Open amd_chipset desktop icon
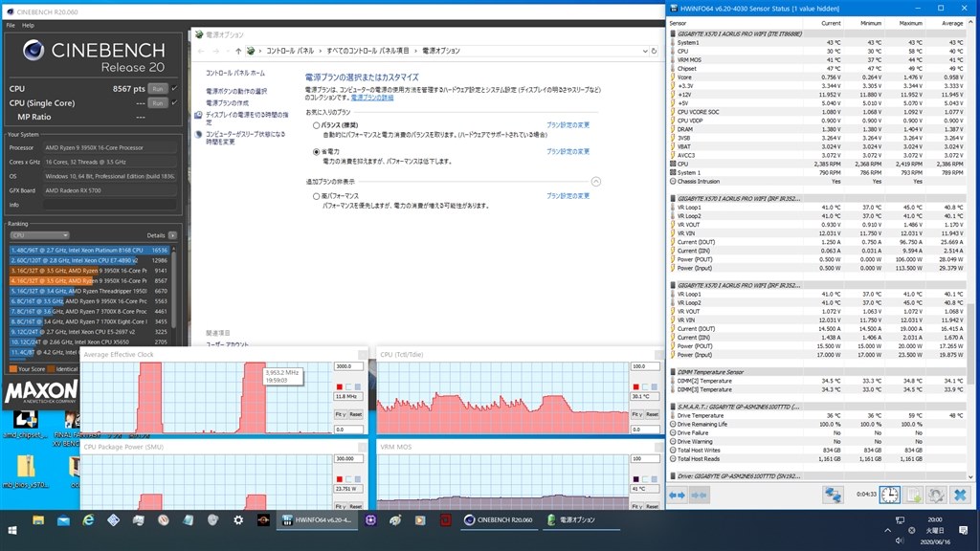 click(25, 424)
